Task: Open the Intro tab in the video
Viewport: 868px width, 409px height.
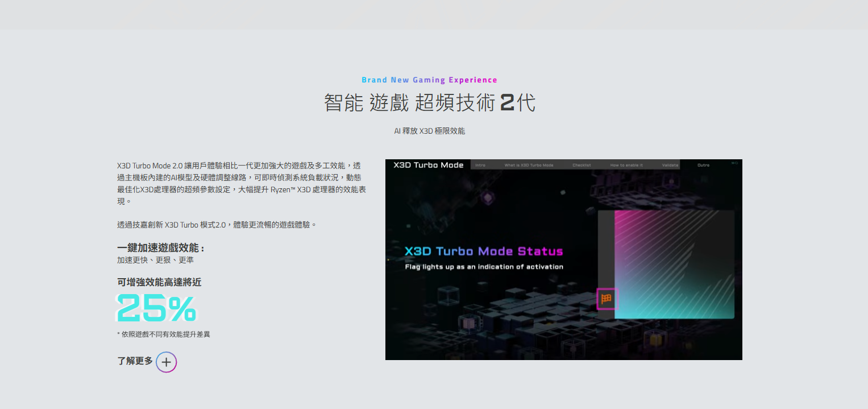Action: [480, 165]
